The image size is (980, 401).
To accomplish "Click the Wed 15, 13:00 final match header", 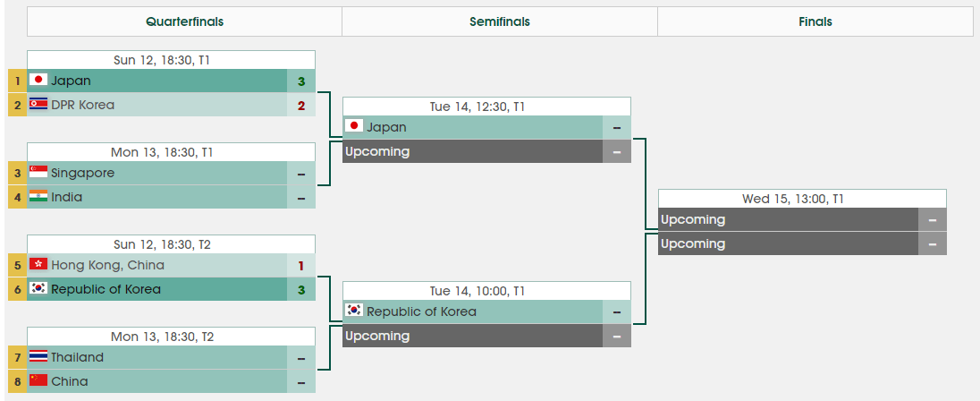I will coord(801,199).
